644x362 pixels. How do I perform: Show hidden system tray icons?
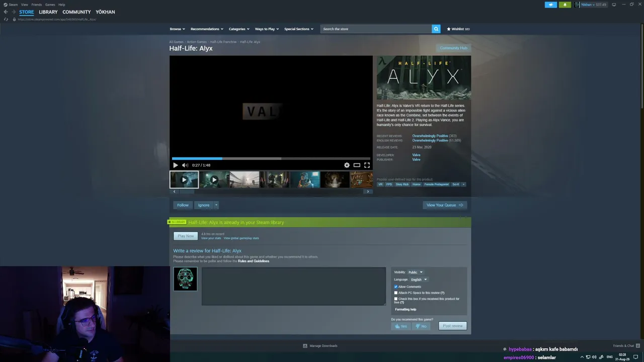coord(582,357)
